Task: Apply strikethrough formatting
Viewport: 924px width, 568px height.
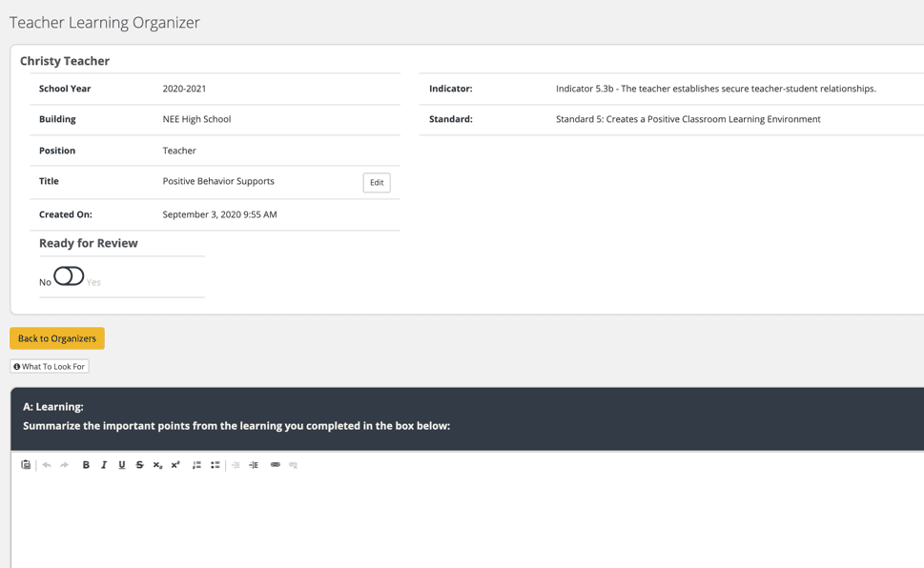Action: 139,465
